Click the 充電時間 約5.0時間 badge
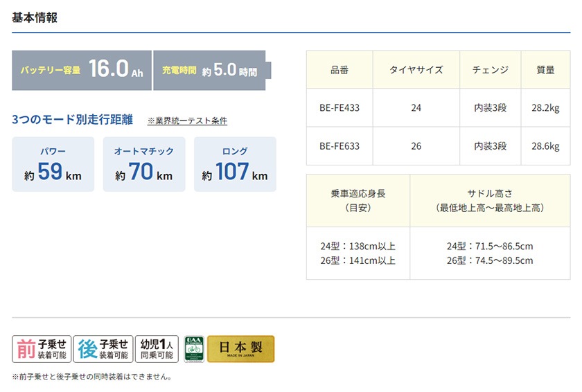Image resolution: width=582 pixels, height=392 pixels. click(211, 71)
